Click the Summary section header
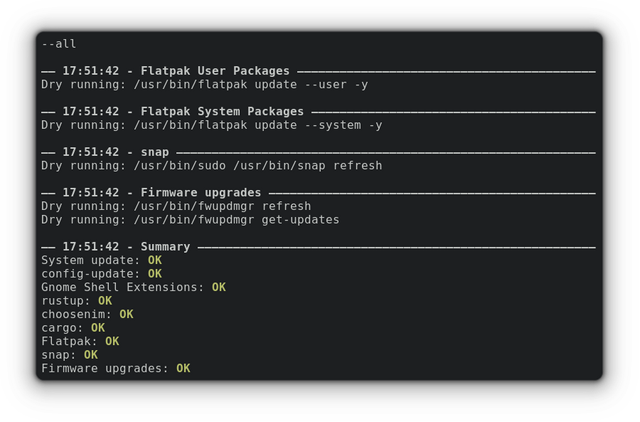 pyautogui.click(x=126, y=246)
